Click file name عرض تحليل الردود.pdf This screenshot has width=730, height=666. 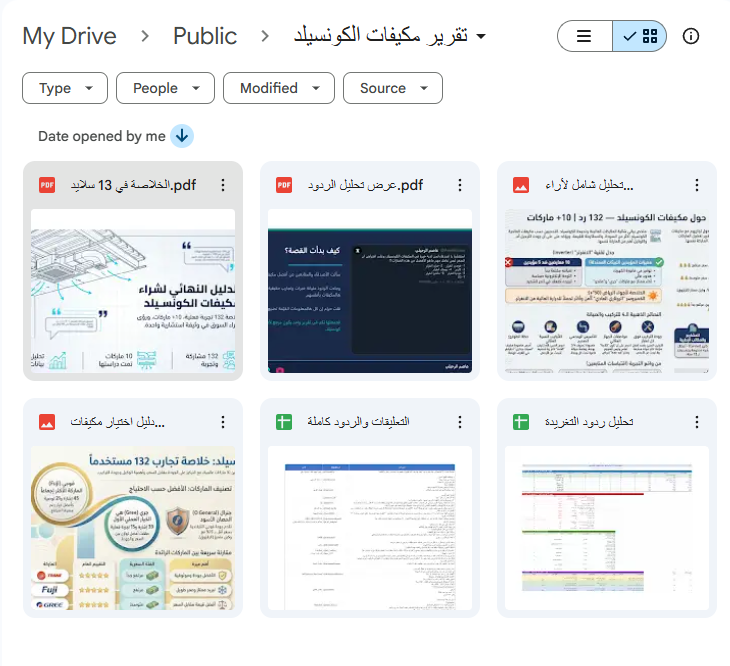click(365, 185)
